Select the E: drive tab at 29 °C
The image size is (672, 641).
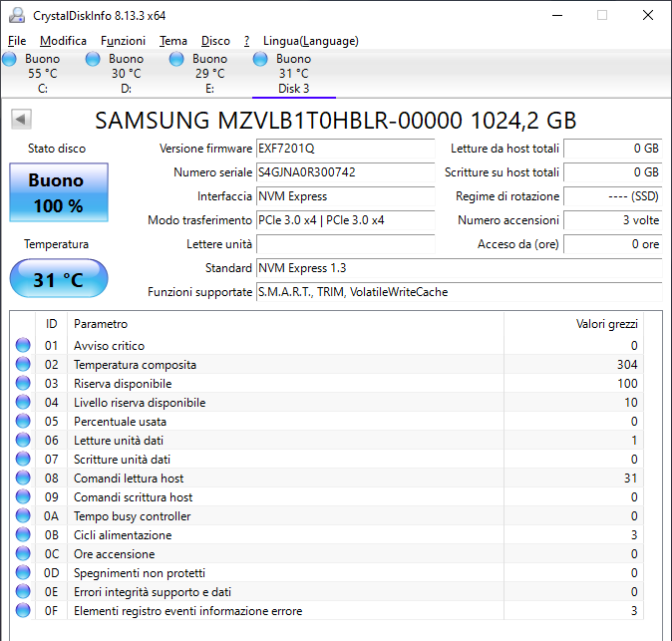tap(209, 74)
